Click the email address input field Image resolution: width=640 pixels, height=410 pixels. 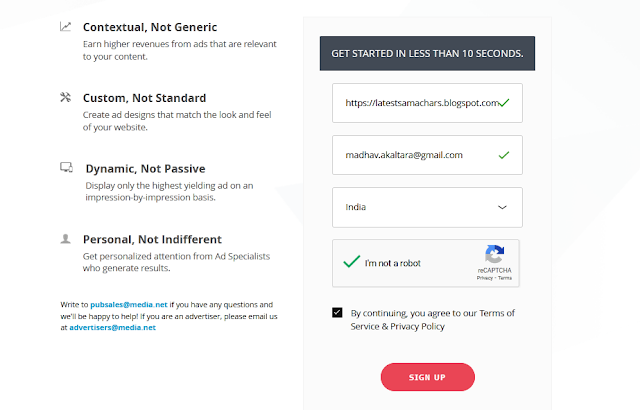415,155
